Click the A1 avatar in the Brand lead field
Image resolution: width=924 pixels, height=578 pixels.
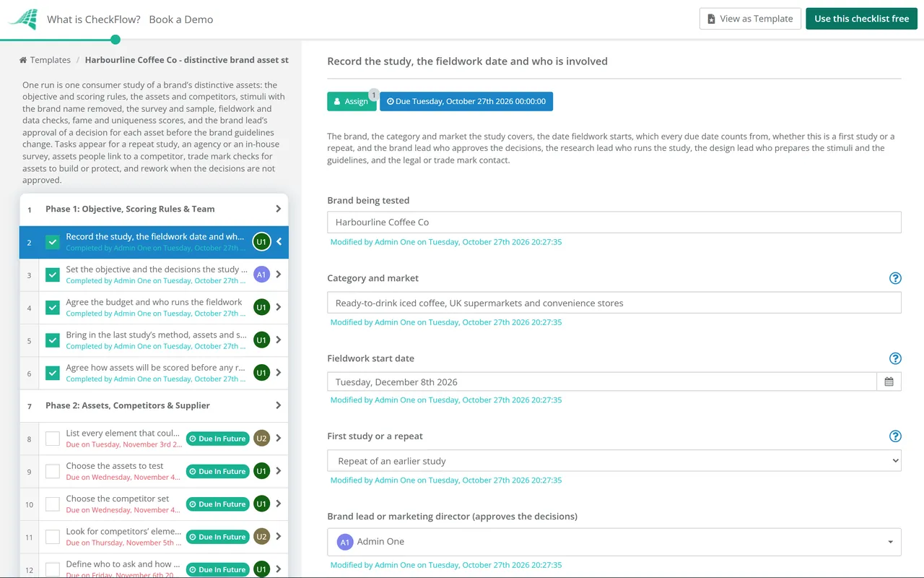(x=345, y=542)
